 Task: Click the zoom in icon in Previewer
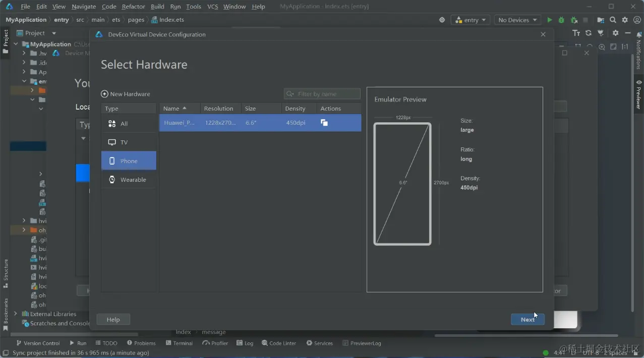tap(602, 46)
